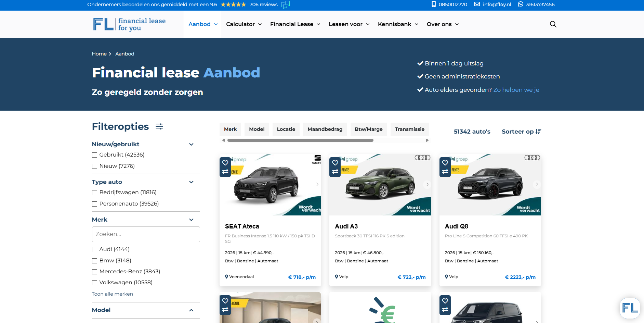
Task: Show next photo of SEAT Ateca
Action: pos(317,184)
